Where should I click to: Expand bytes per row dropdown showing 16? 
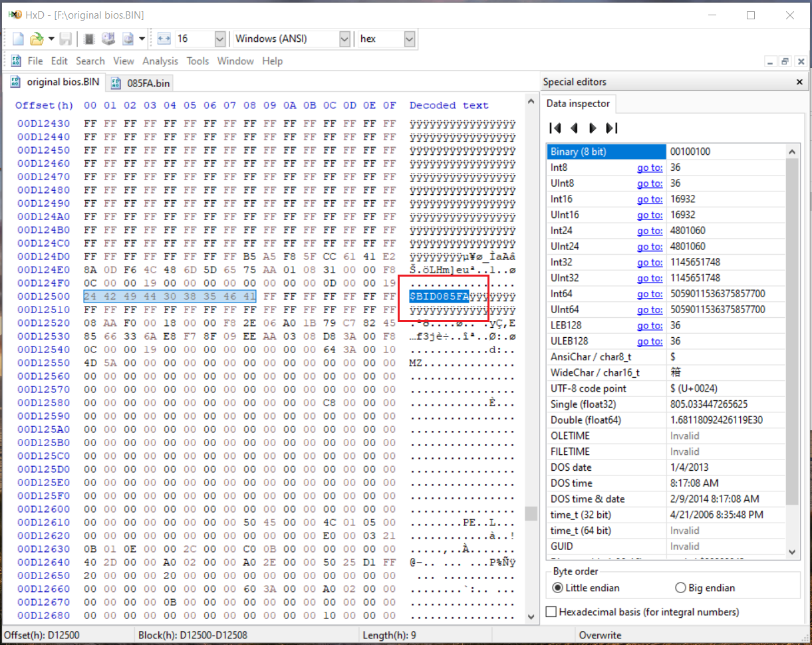220,39
